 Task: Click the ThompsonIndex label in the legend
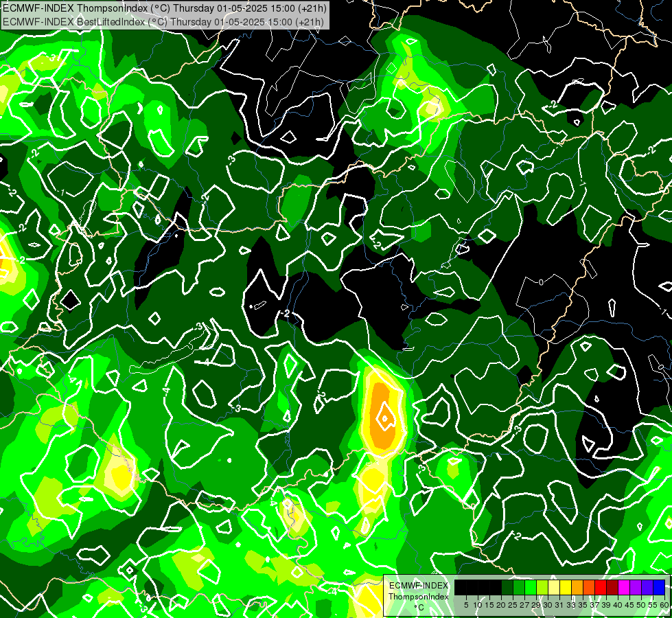coord(419,597)
